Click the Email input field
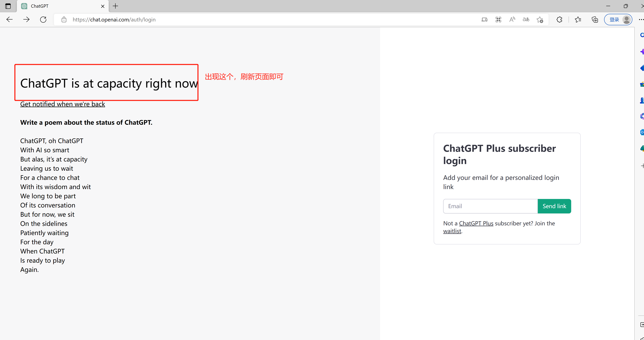 click(490, 206)
